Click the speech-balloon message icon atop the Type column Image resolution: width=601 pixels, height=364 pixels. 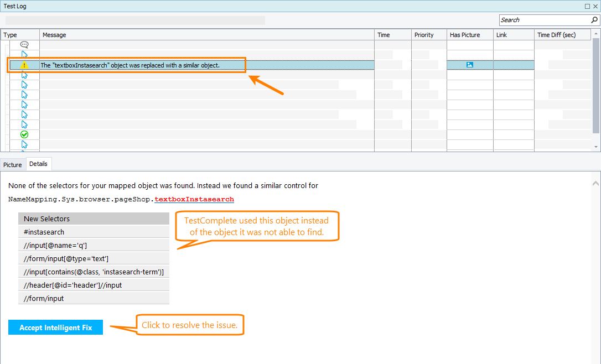point(24,45)
